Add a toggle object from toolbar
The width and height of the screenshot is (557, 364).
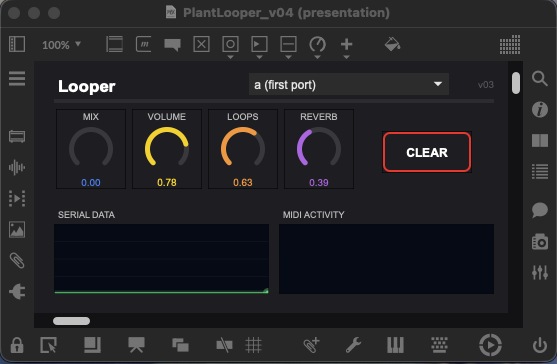(x=201, y=44)
